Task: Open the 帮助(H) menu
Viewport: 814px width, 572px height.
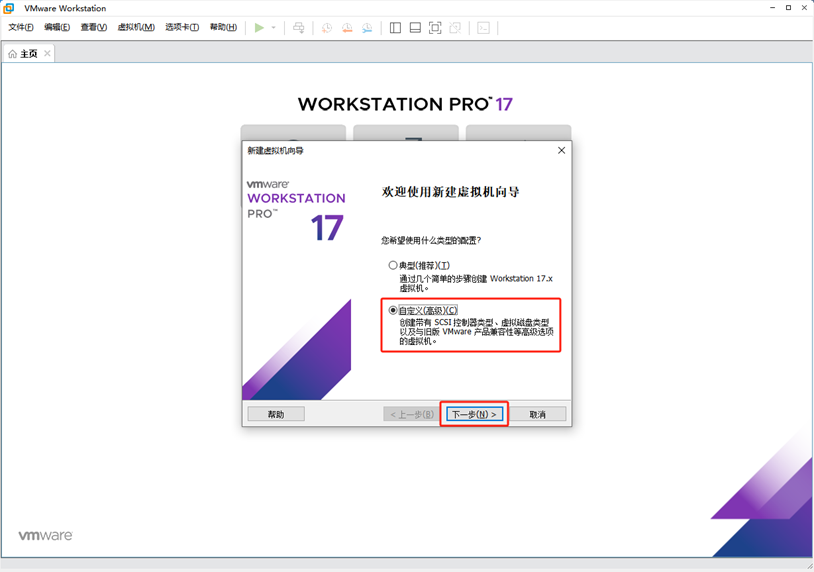Action: pyautogui.click(x=223, y=27)
